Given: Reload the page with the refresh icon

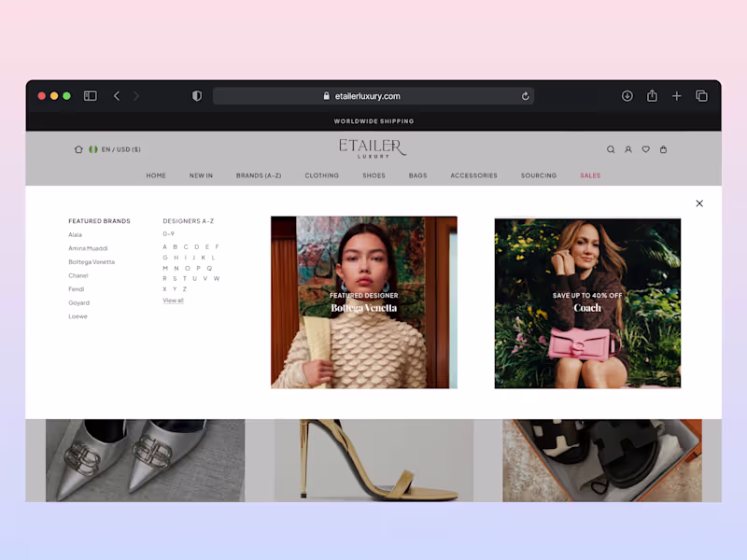Looking at the screenshot, I should 525,96.
